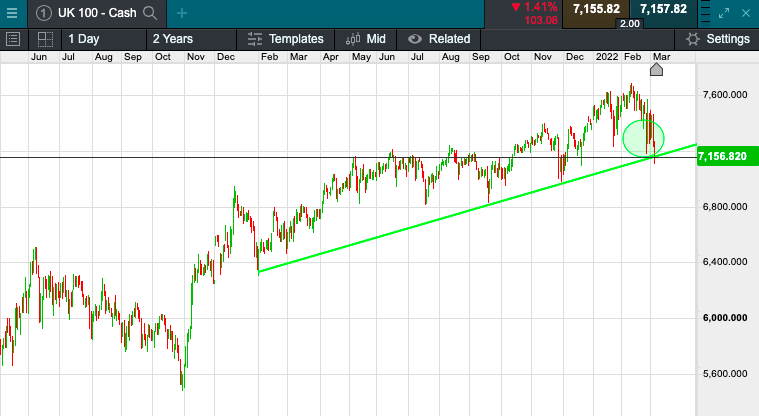Screen dimensions: 759x416
Task: Click the buy price 7,157.82 button
Action: pyautogui.click(x=662, y=9)
